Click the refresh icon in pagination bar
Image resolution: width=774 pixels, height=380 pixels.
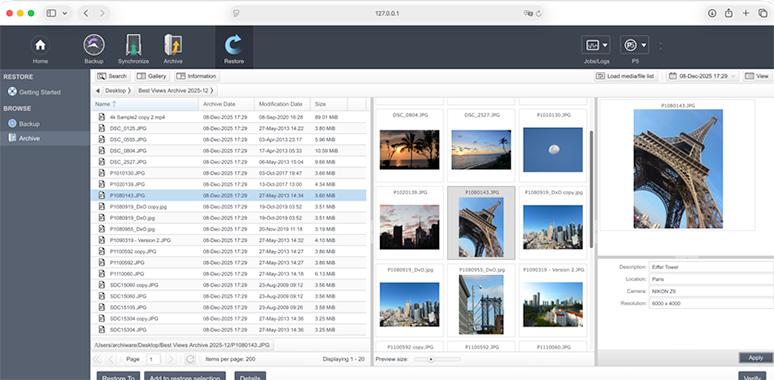tap(190, 359)
